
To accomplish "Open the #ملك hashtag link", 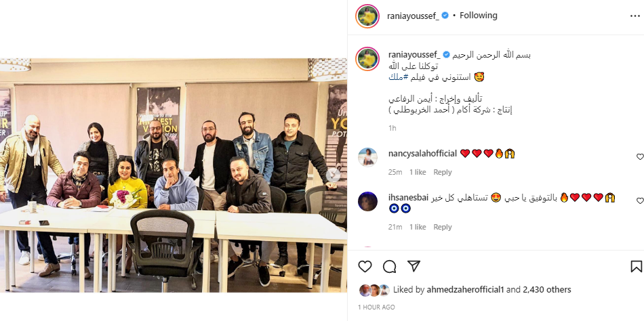I will [x=398, y=77].
